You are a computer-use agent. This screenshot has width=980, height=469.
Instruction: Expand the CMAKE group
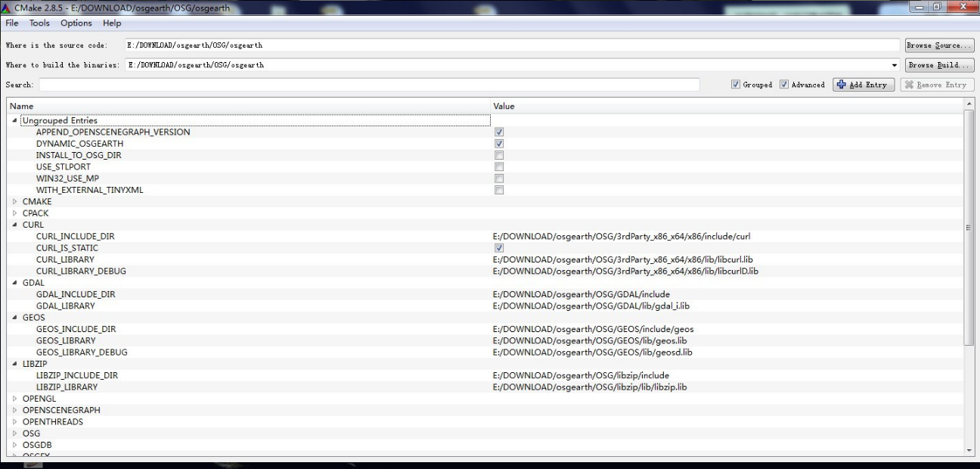point(16,202)
